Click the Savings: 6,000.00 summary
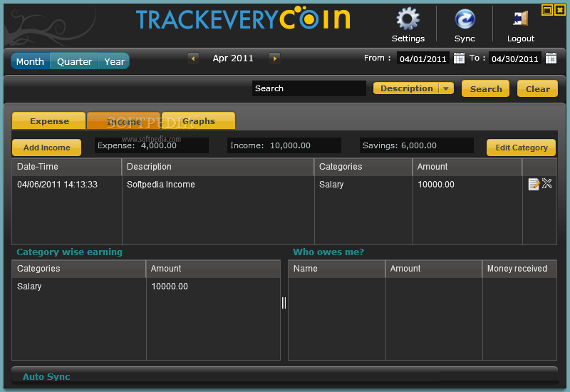 [417, 145]
